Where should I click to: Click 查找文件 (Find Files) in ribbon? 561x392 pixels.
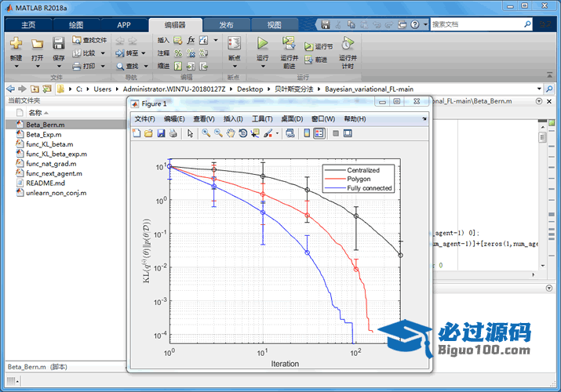coord(89,40)
